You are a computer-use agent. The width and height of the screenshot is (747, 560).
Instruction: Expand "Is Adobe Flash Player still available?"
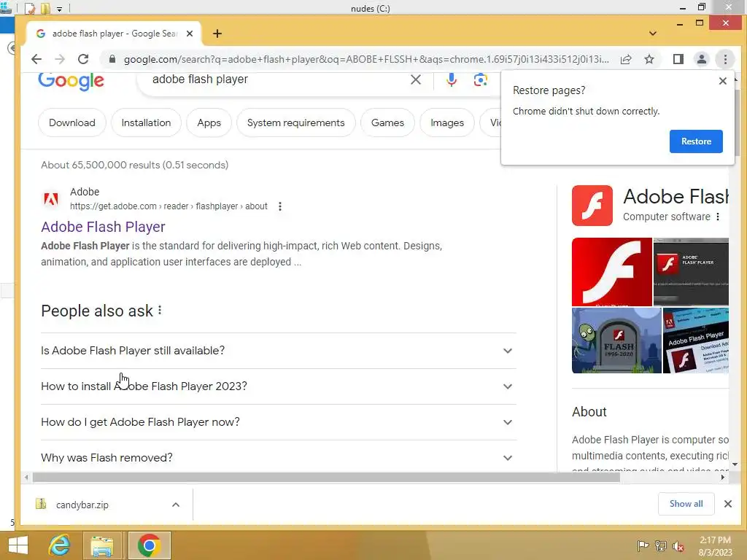(279, 351)
